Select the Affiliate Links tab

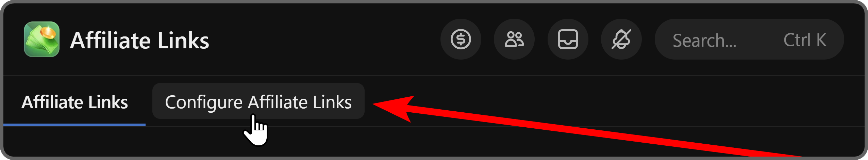[74, 102]
